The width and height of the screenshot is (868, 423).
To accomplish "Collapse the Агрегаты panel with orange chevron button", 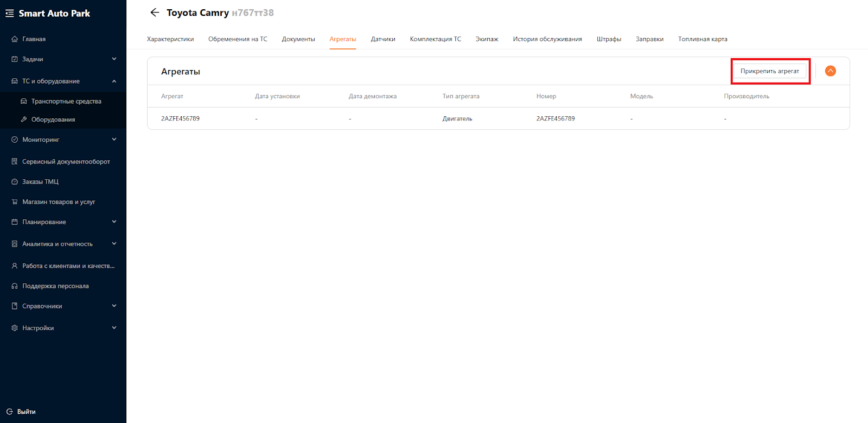I will (830, 71).
